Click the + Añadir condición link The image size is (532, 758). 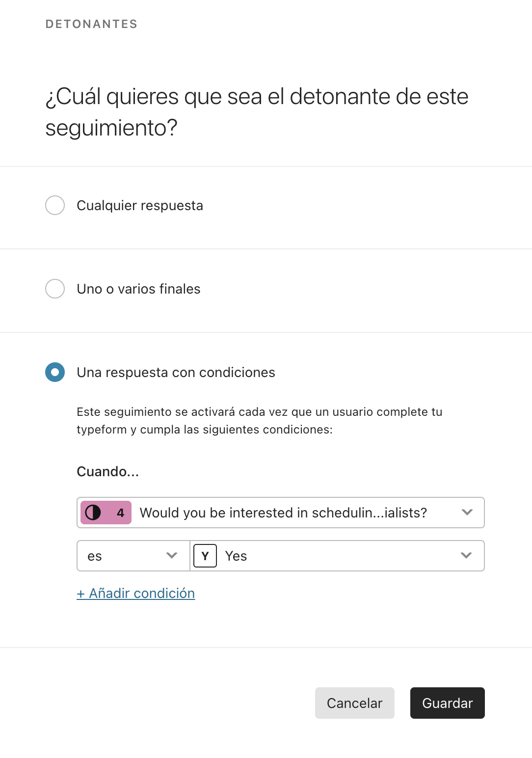136,593
